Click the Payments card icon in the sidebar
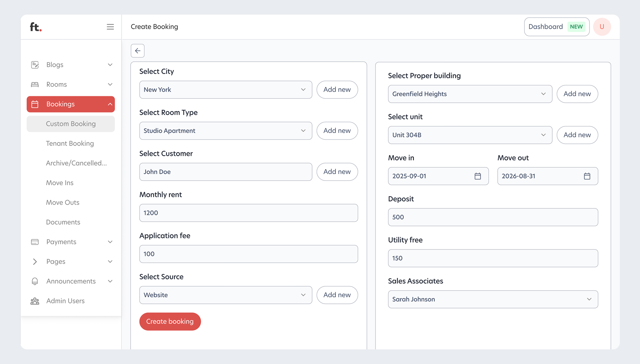This screenshot has width=640, height=364. pyautogui.click(x=35, y=242)
